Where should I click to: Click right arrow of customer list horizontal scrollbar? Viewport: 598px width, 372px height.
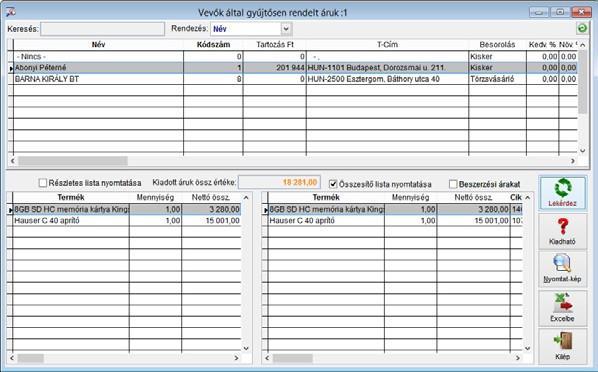click(573, 161)
